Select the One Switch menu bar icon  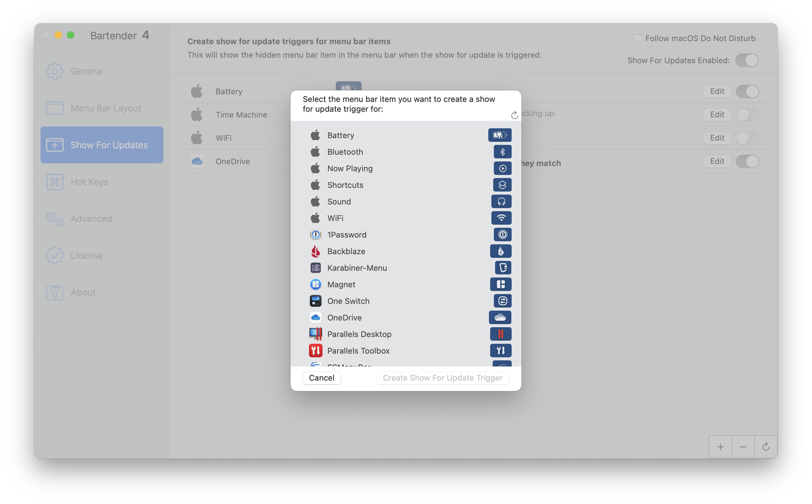click(x=501, y=301)
